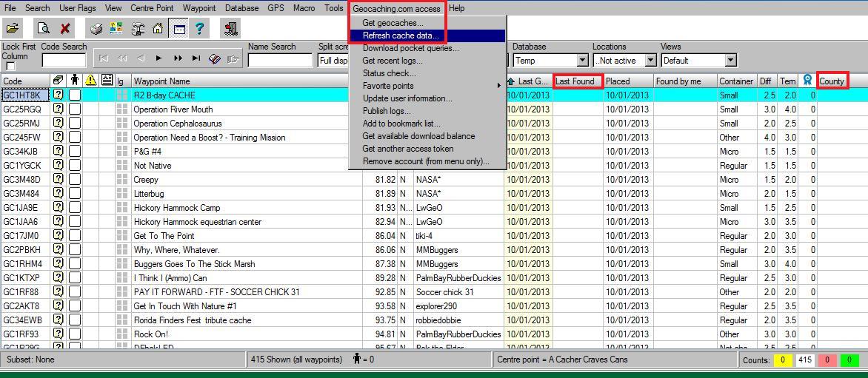Click the red X delete icon

(x=65, y=28)
